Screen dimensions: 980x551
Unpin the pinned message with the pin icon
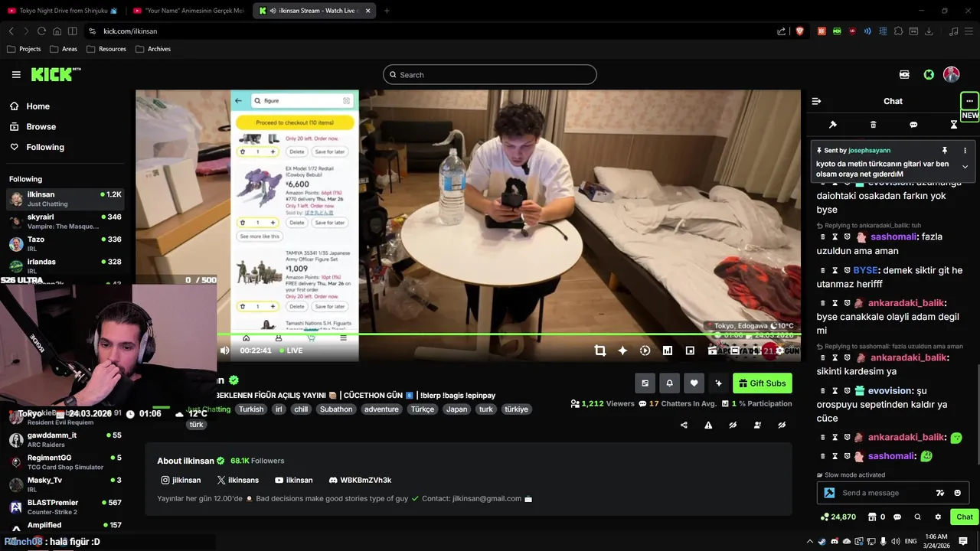(x=945, y=150)
